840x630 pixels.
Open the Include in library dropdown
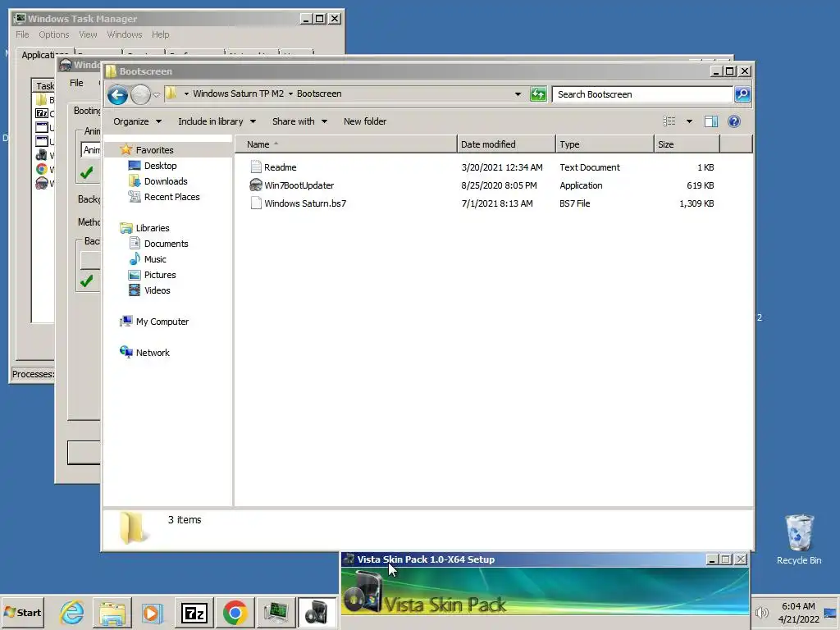pyautogui.click(x=217, y=121)
